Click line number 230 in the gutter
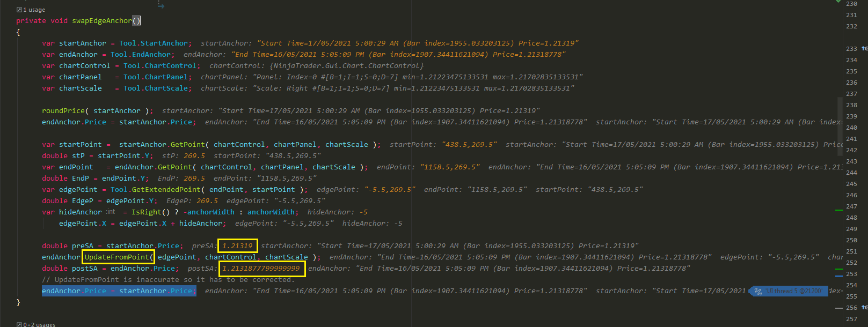The height and width of the screenshot is (327, 868). pyautogui.click(x=851, y=4)
